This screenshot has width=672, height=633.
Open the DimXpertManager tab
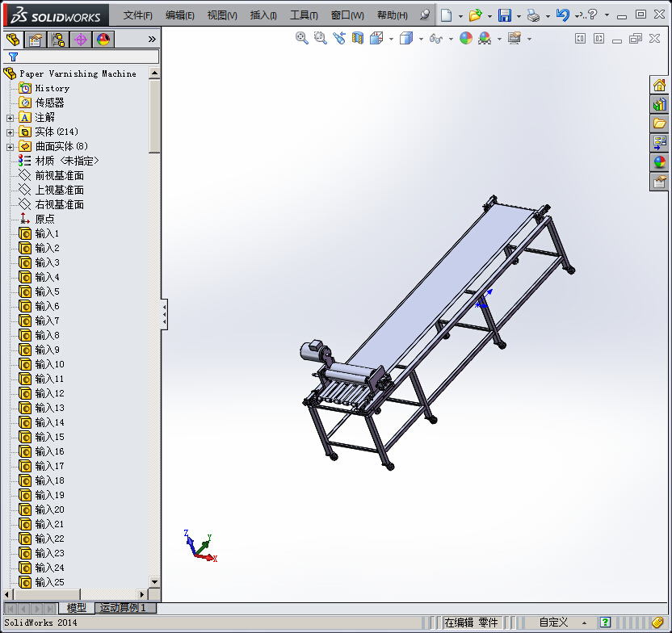coord(81,40)
